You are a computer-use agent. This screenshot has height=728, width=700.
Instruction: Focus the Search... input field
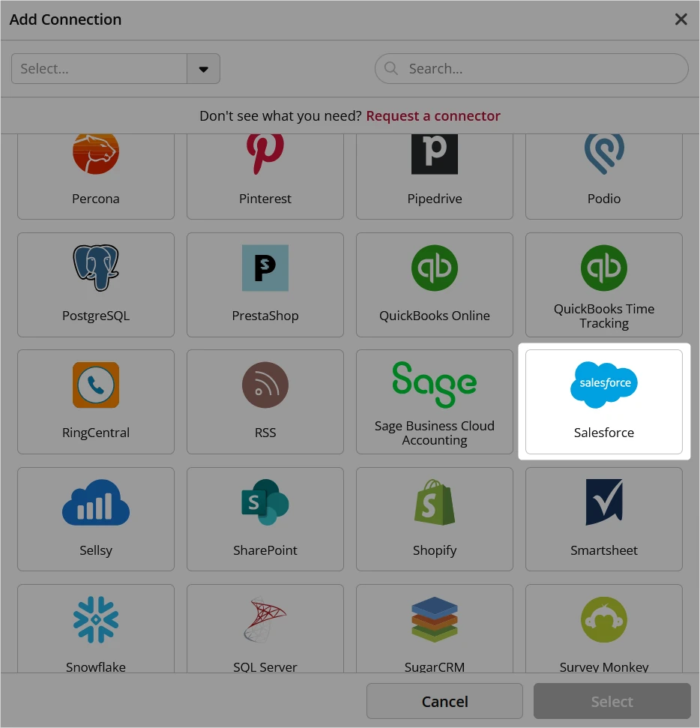click(531, 69)
